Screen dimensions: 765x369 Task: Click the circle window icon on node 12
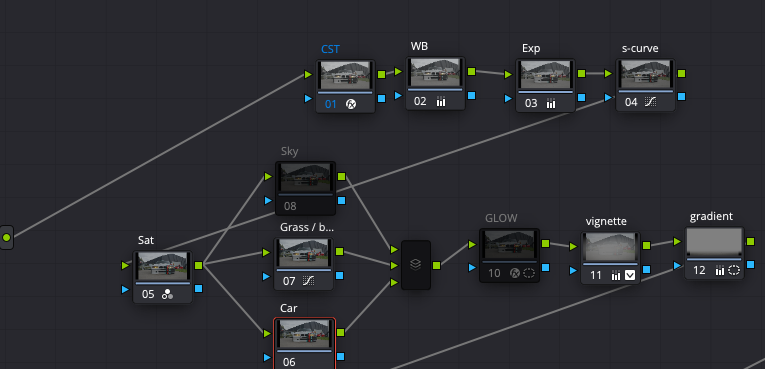pos(734,270)
